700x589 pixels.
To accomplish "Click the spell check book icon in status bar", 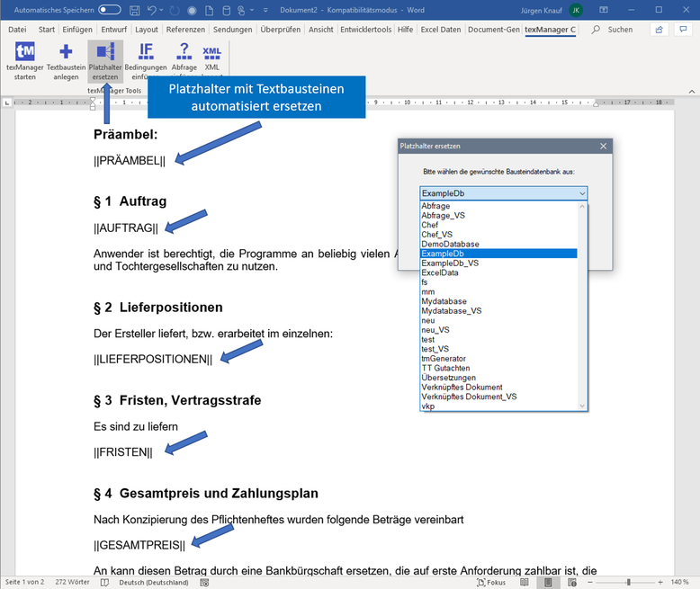I will pos(105,583).
